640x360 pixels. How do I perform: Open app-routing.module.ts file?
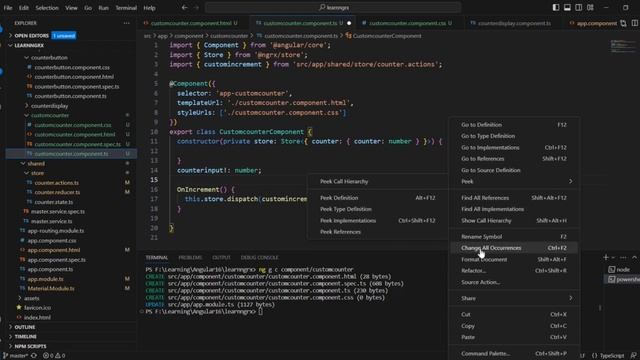click(56, 231)
